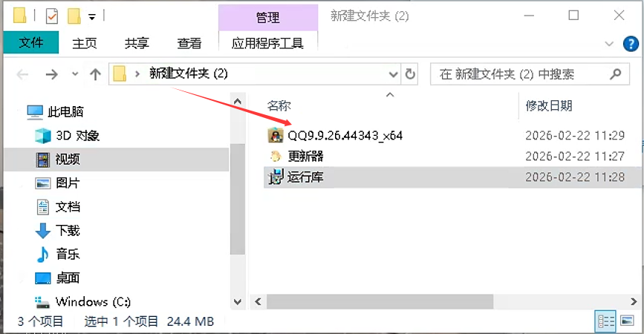The width and height of the screenshot is (644, 334).
Task: Switch to large thumbnails view icon
Action: pyautogui.click(x=627, y=321)
